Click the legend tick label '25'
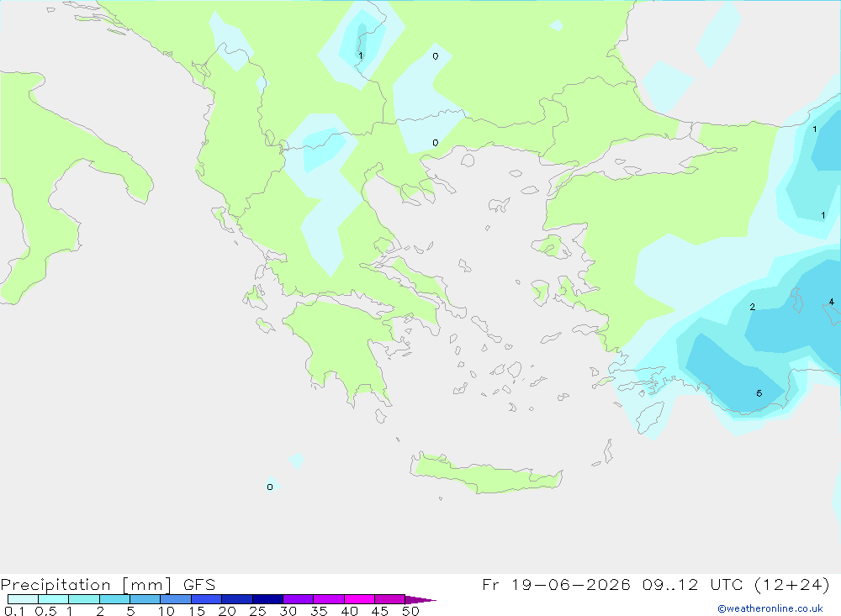This screenshot has width=841, height=616. point(257,611)
